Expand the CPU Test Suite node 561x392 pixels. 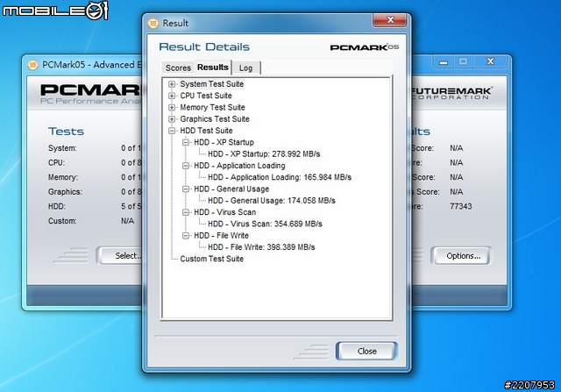click(172, 96)
